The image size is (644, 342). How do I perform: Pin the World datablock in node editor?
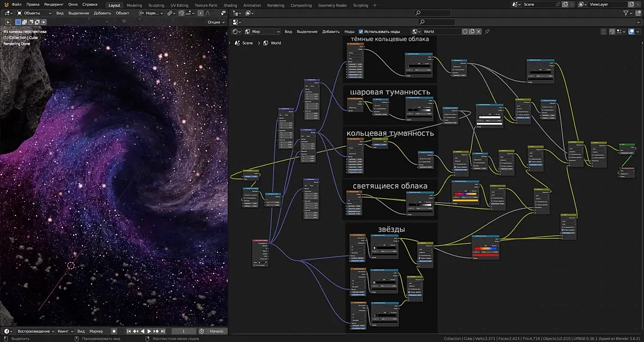pyautogui.click(x=487, y=32)
